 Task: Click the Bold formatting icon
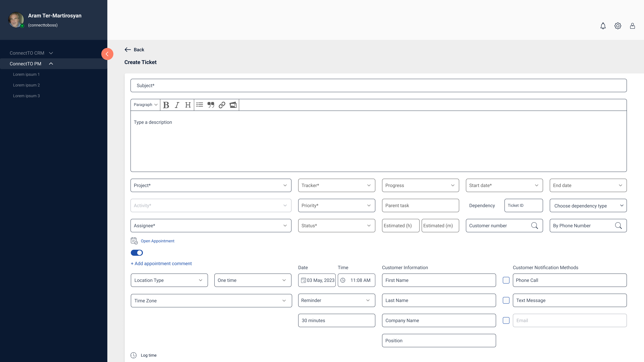coord(166,105)
